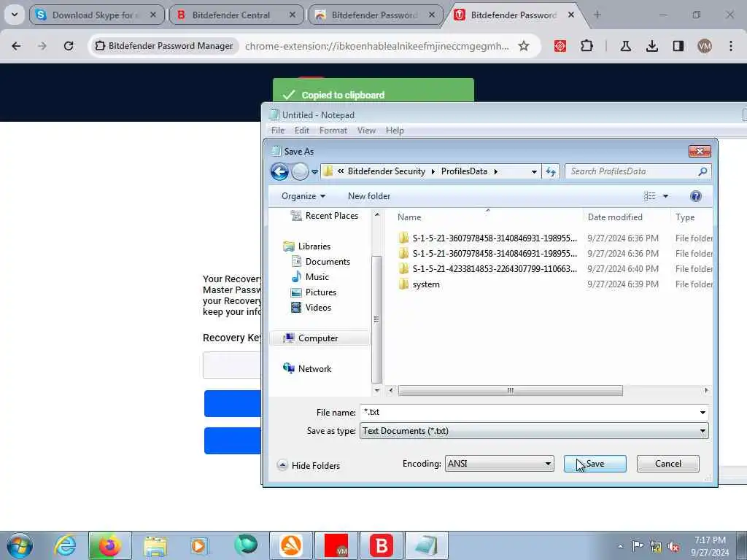
Task: Click the Help question mark icon
Action: [x=695, y=196]
